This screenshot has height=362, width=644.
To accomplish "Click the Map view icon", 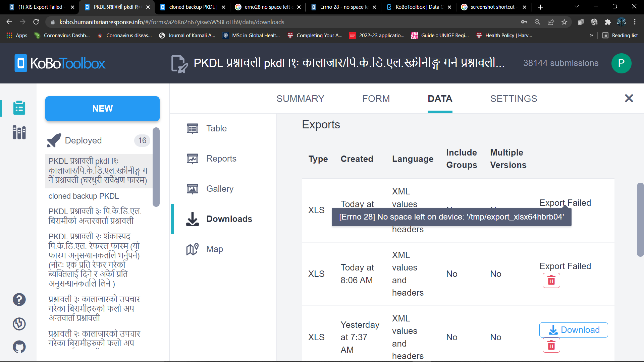I will click(192, 249).
